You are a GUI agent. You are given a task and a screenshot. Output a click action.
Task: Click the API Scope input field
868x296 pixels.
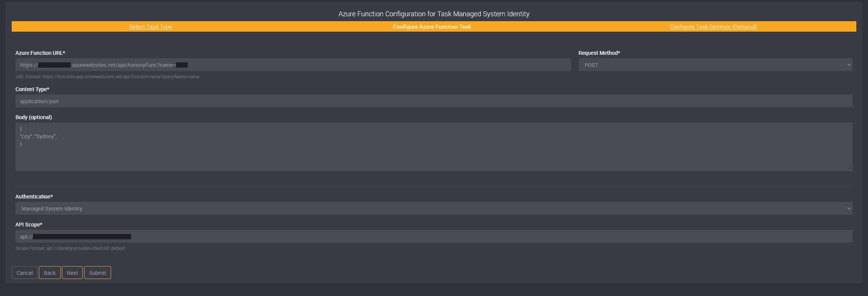[434, 236]
